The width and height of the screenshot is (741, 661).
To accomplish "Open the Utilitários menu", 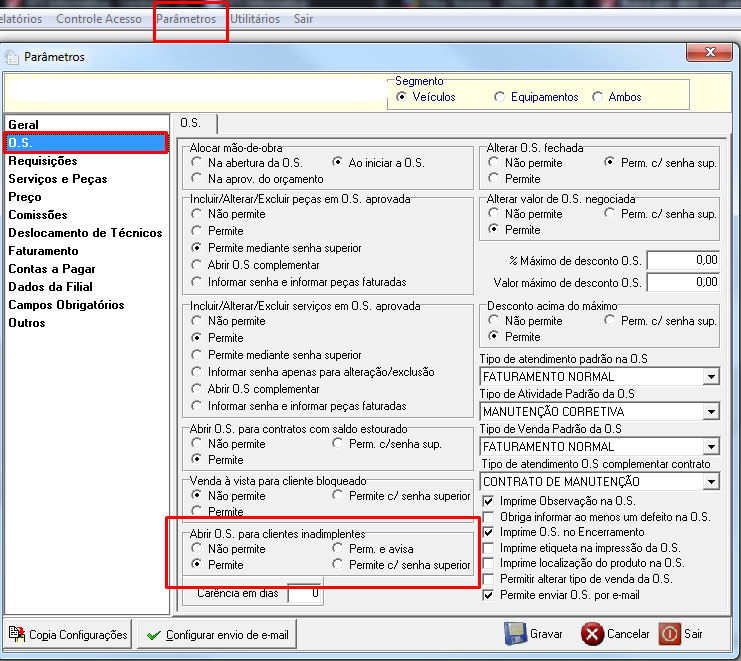I will coord(255,19).
